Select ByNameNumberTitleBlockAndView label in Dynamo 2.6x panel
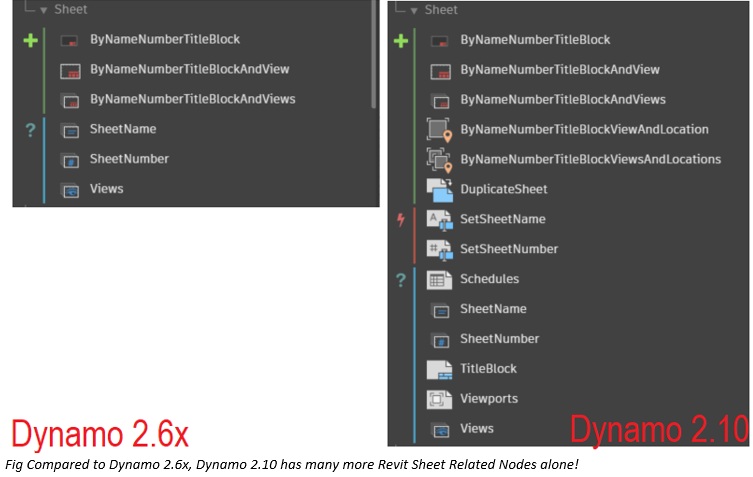Screen dimensions: 753x477 [190, 69]
